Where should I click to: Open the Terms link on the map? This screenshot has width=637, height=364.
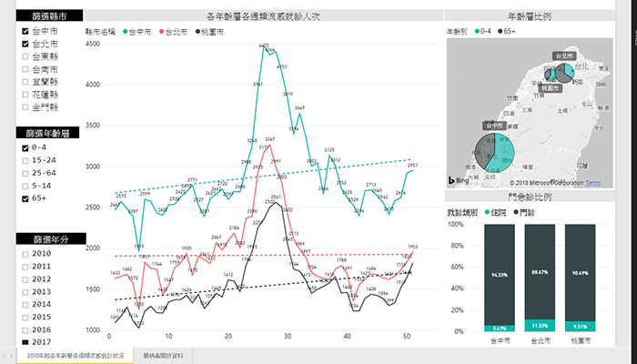click(593, 183)
